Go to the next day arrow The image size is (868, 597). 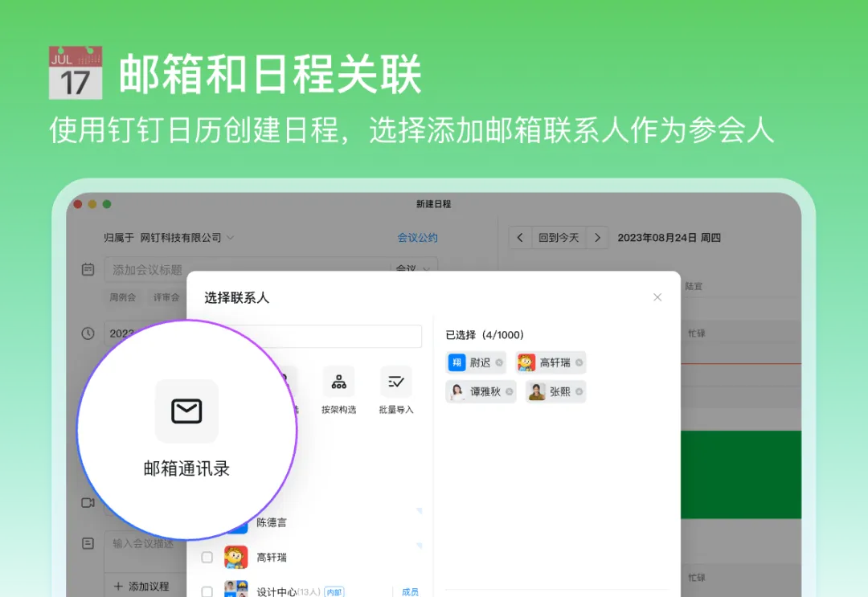pos(597,237)
